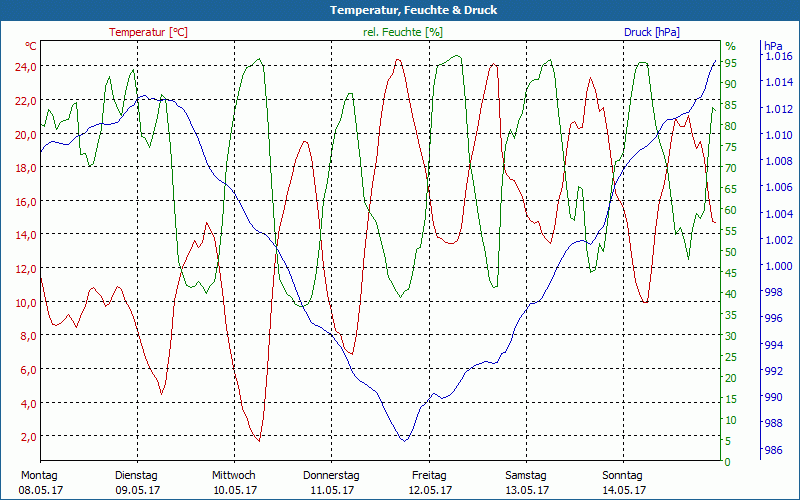The image size is (800, 500).
Task: Click the green '%' axis unit label
Action: pos(731,46)
